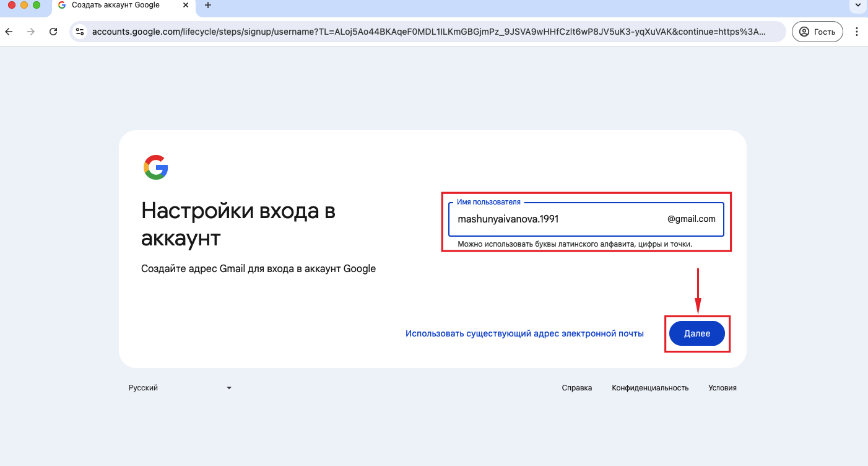Open site information icon in address bar
The height and width of the screenshot is (466, 868).
[79, 32]
